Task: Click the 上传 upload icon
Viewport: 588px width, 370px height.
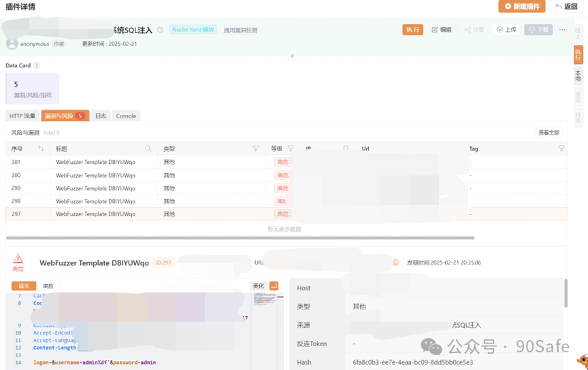Action: coord(500,30)
